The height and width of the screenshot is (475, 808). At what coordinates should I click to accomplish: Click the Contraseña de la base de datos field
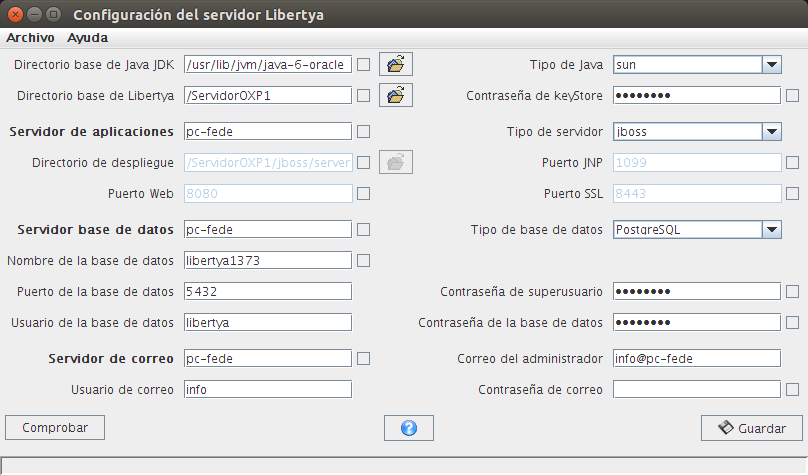click(697, 323)
